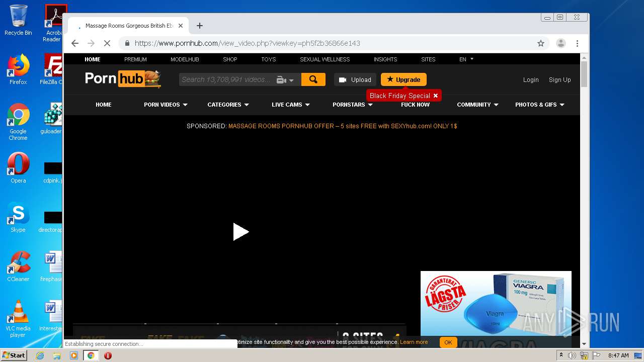644x362 pixels.
Task: Open SITES in the top bar
Action: point(428,59)
